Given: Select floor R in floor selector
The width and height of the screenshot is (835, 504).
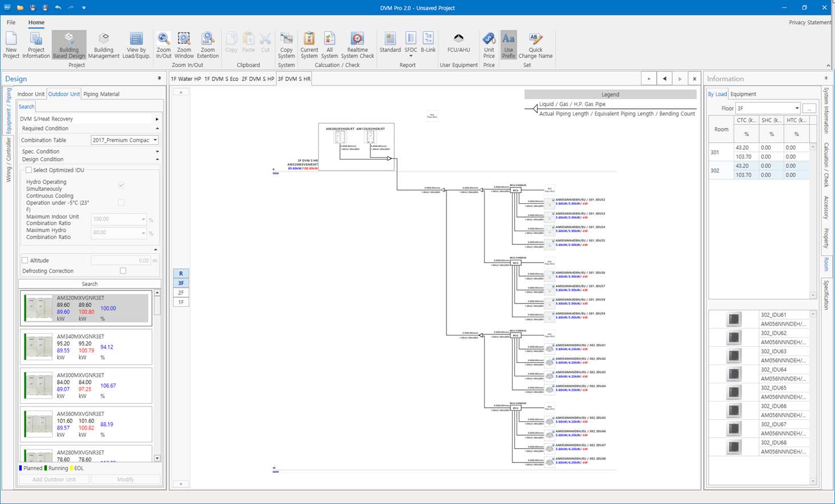Looking at the screenshot, I should [x=181, y=274].
